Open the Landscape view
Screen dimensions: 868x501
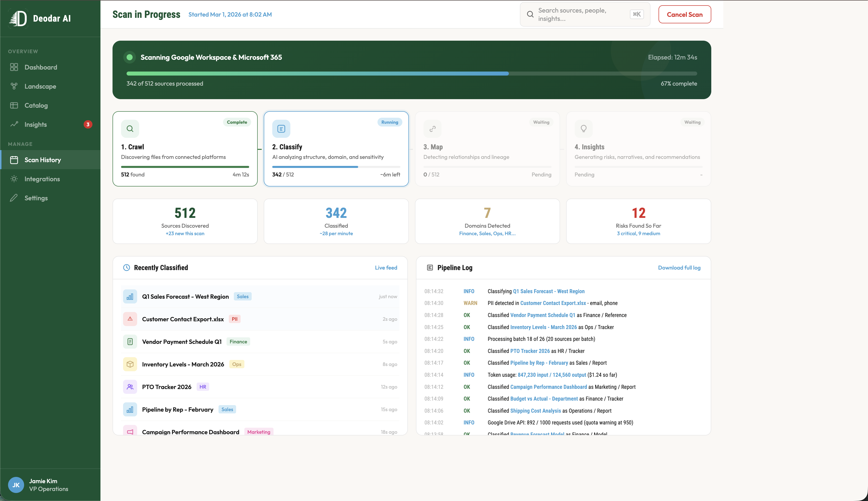click(40, 86)
